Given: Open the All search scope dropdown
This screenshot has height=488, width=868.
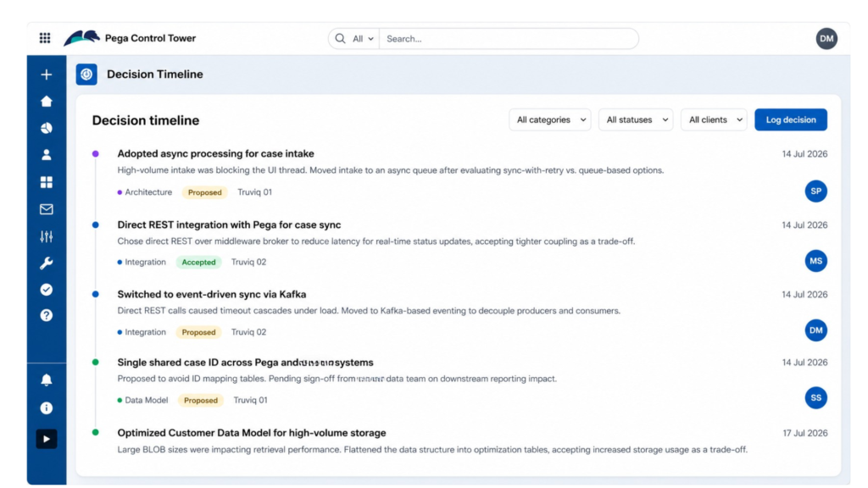Looking at the screenshot, I should coord(363,39).
